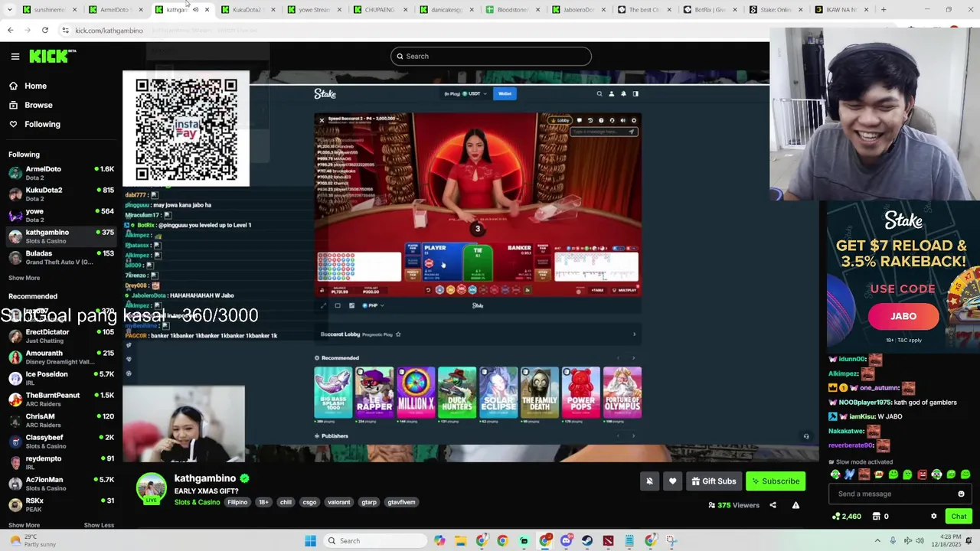The height and width of the screenshot is (551, 980).
Task: Expand recommended list with Show More
Action: click(24, 525)
